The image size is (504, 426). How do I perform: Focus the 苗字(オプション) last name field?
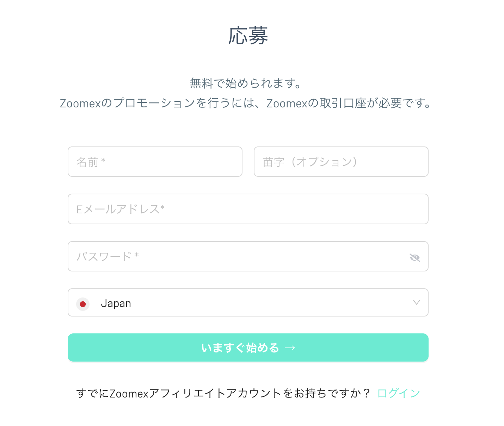341,162
